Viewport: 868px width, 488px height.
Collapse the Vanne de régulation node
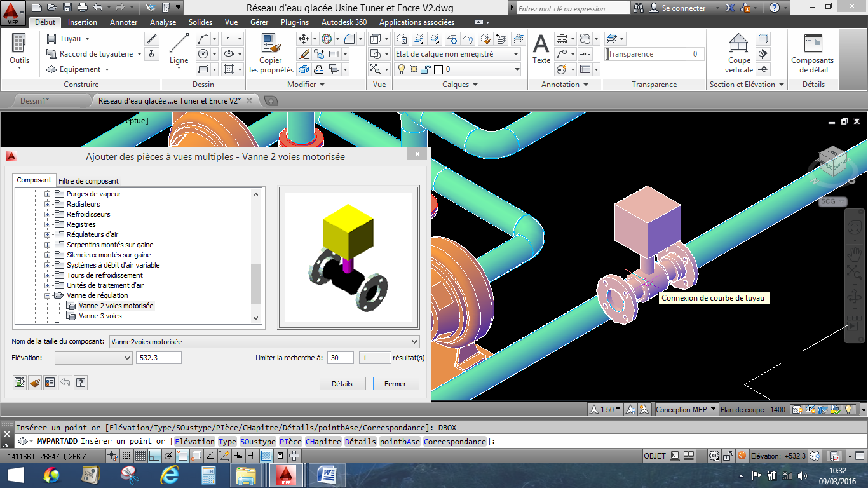[47, 295]
